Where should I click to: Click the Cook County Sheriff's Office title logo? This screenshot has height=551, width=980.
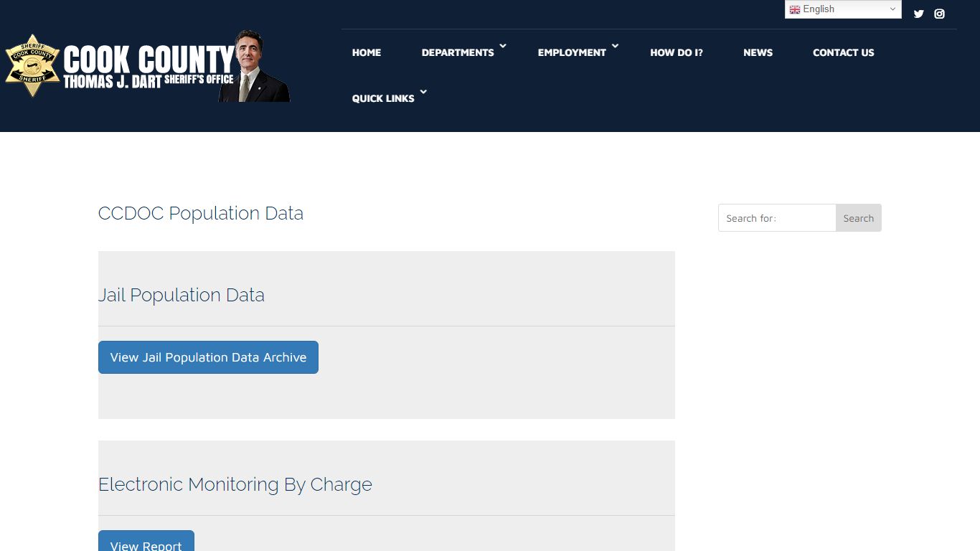(x=149, y=67)
